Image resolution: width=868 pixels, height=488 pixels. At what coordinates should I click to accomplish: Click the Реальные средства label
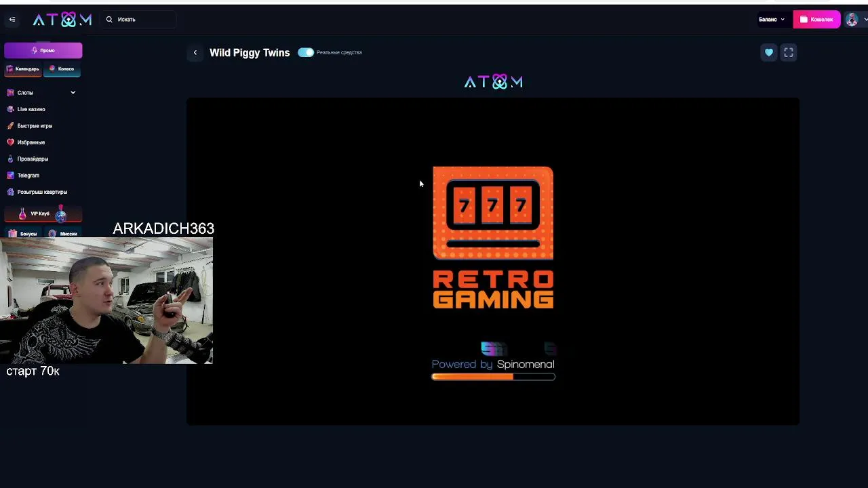point(339,52)
